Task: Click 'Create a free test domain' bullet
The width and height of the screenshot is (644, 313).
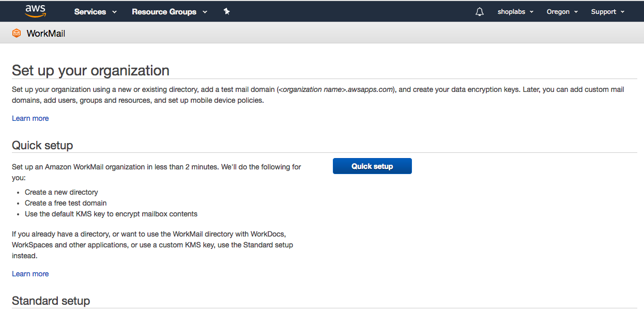Action: pyautogui.click(x=66, y=203)
